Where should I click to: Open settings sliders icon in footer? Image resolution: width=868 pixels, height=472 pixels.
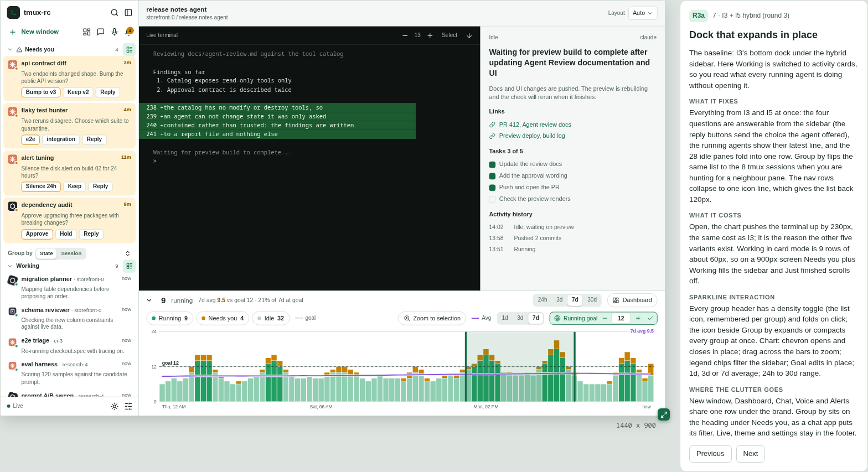(128, 406)
